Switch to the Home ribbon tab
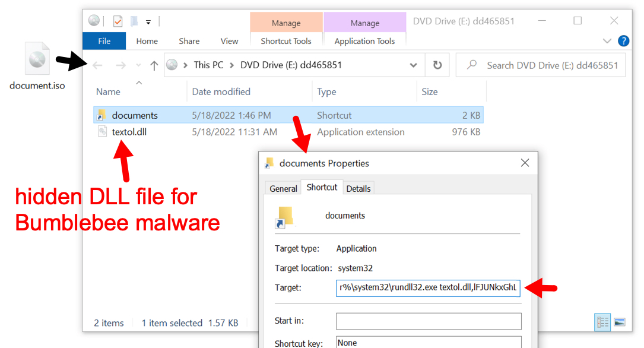Screen dimensions: 644x348 (147, 41)
